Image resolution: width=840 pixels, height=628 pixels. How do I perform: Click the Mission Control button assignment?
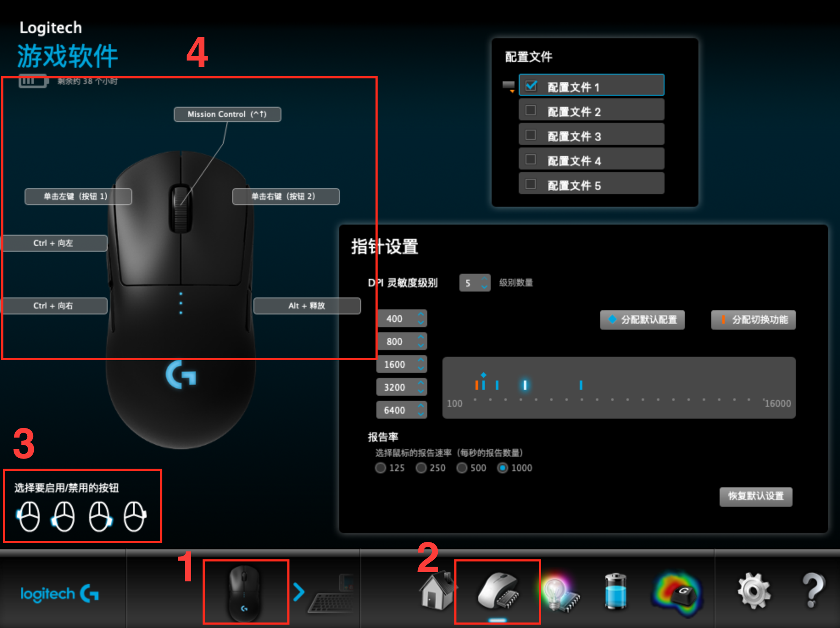227,114
